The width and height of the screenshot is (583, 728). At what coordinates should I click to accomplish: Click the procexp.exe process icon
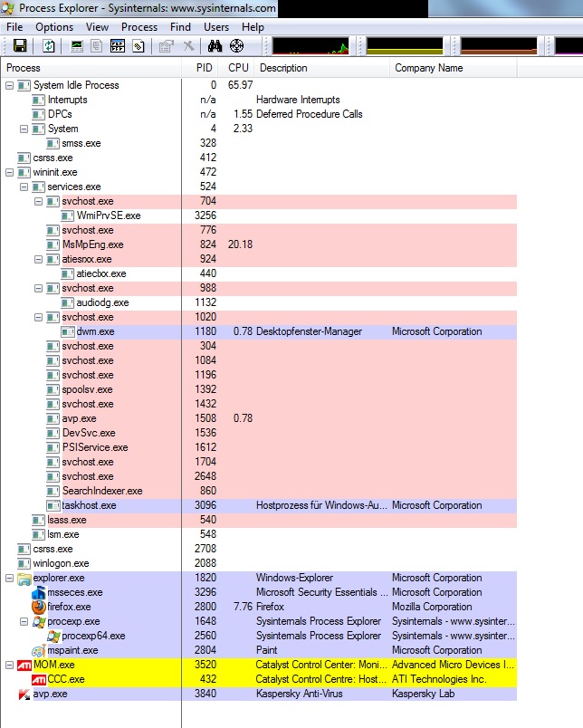tap(39, 621)
